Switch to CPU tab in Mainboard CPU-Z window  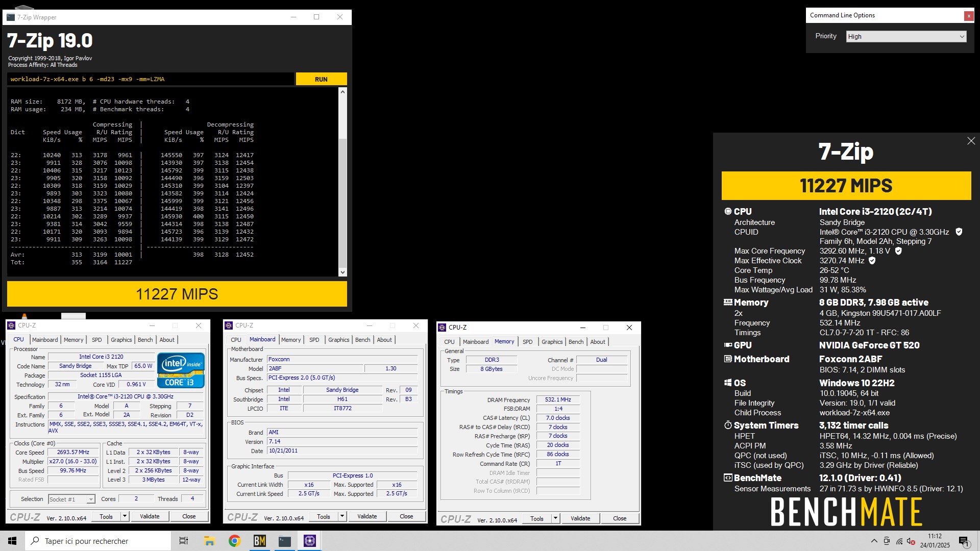(236, 340)
